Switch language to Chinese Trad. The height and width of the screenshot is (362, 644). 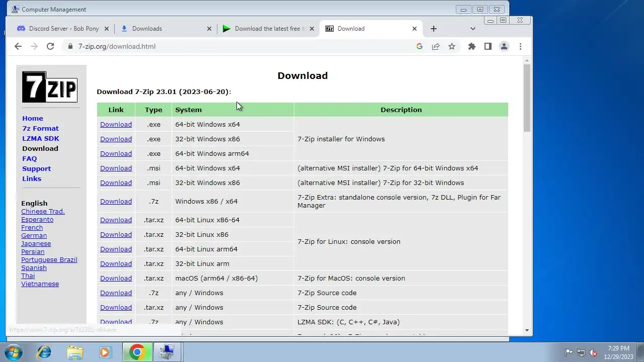point(43,211)
